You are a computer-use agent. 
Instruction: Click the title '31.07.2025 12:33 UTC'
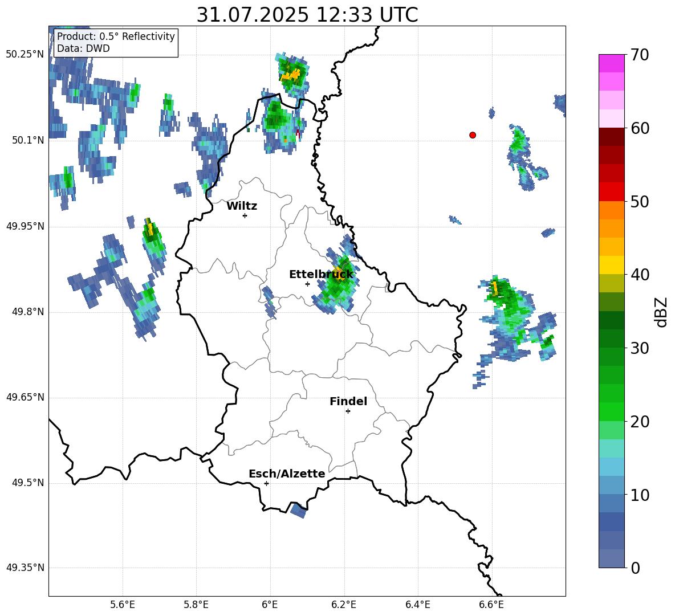point(307,15)
